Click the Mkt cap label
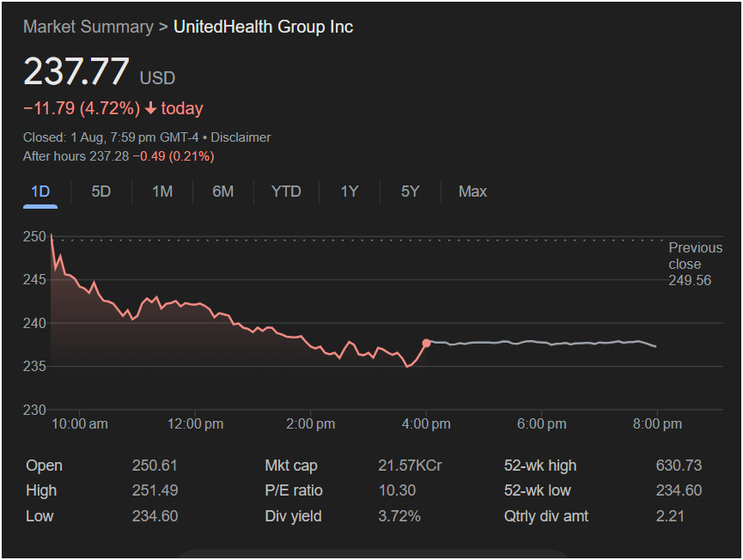 point(291,466)
